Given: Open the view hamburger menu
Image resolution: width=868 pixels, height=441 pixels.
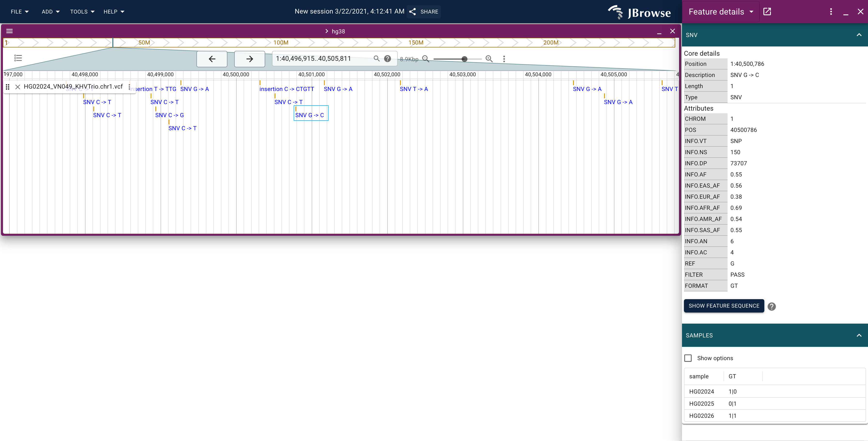Looking at the screenshot, I should tap(9, 31).
